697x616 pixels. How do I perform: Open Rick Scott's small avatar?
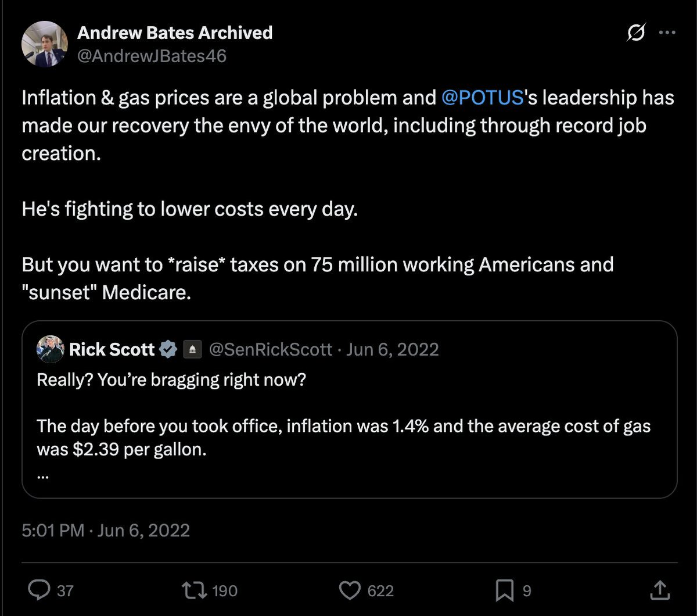[51, 349]
